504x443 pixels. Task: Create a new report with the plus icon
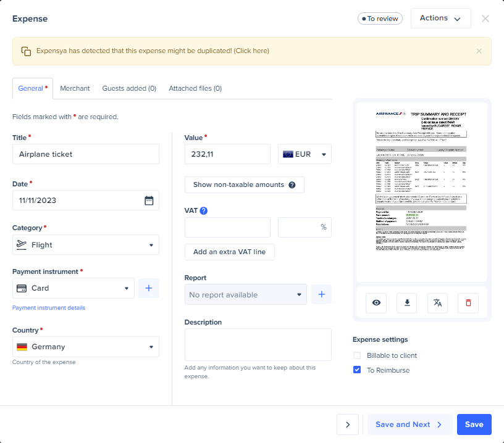[x=321, y=294]
